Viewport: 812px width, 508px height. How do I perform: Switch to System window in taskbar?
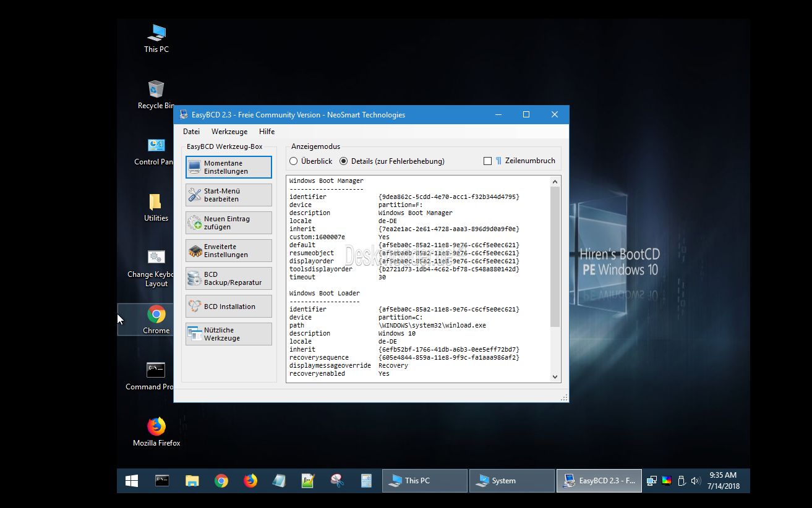[x=511, y=481]
